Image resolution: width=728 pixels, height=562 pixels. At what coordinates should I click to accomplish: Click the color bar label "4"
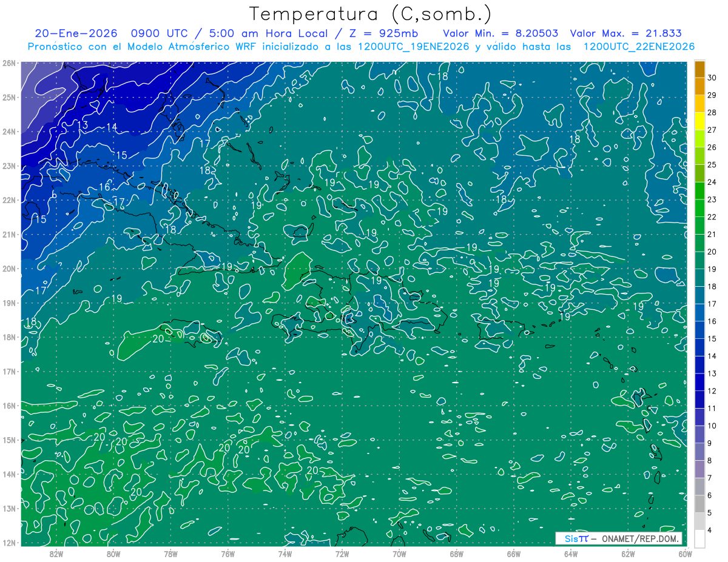pyautogui.click(x=710, y=530)
